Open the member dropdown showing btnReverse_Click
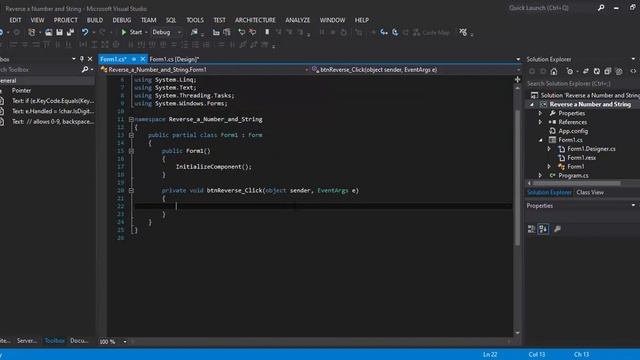 click(416, 70)
